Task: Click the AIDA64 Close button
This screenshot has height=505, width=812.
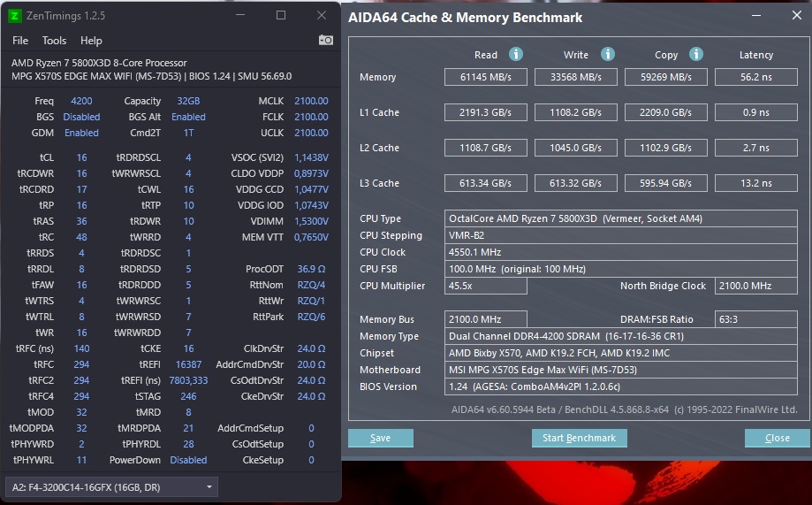Action: click(x=778, y=438)
